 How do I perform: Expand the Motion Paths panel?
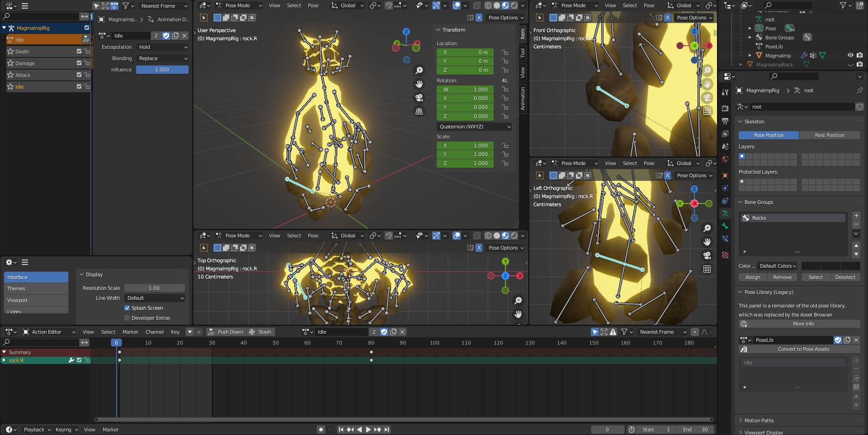(759, 421)
